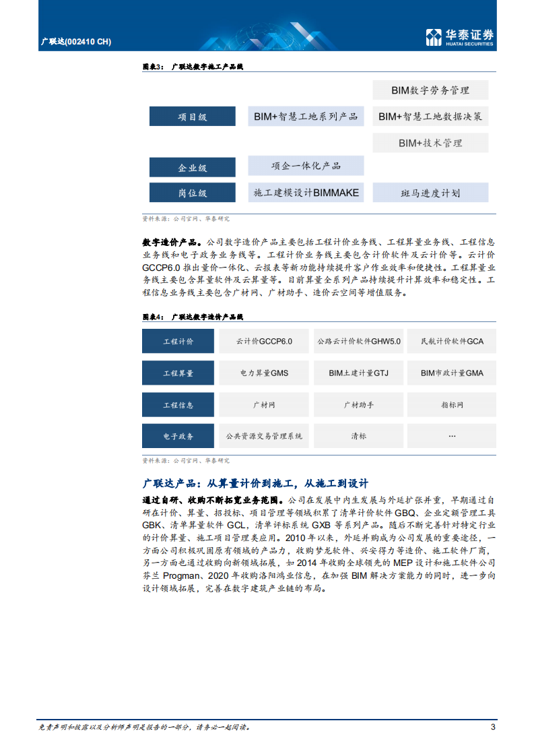This screenshot has height=756, width=534.
Task: Click the footer disclaimer text
Action: pyautogui.click(x=145, y=727)
